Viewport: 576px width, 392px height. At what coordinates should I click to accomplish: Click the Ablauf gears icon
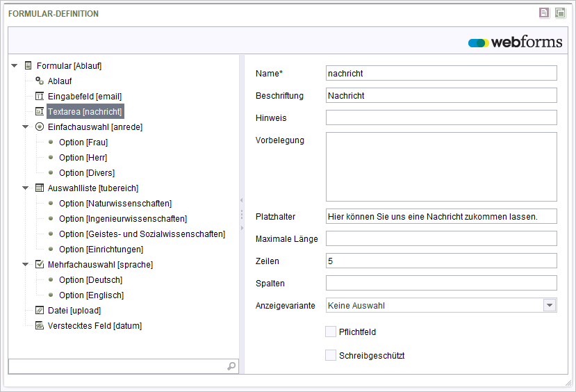[40, 81]
